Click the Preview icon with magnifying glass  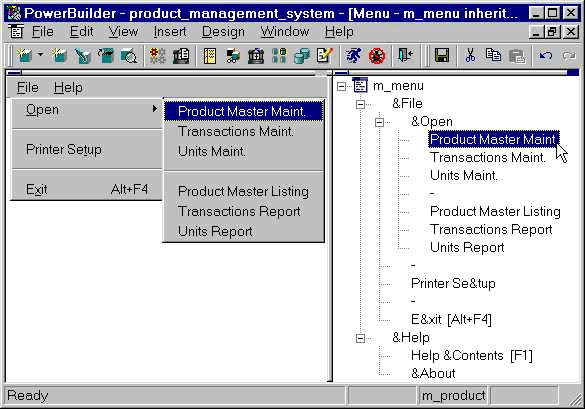tap(129, 56)
